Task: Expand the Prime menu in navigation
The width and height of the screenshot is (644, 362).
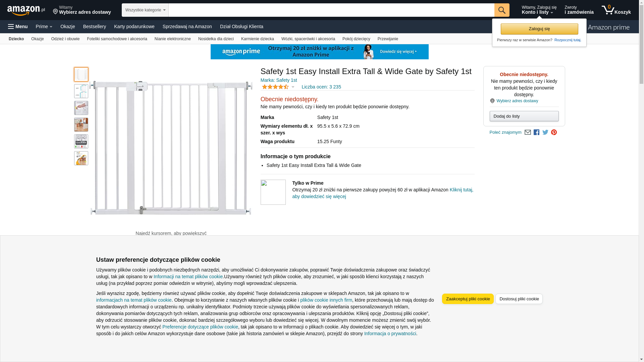Action: pos(44,26)
